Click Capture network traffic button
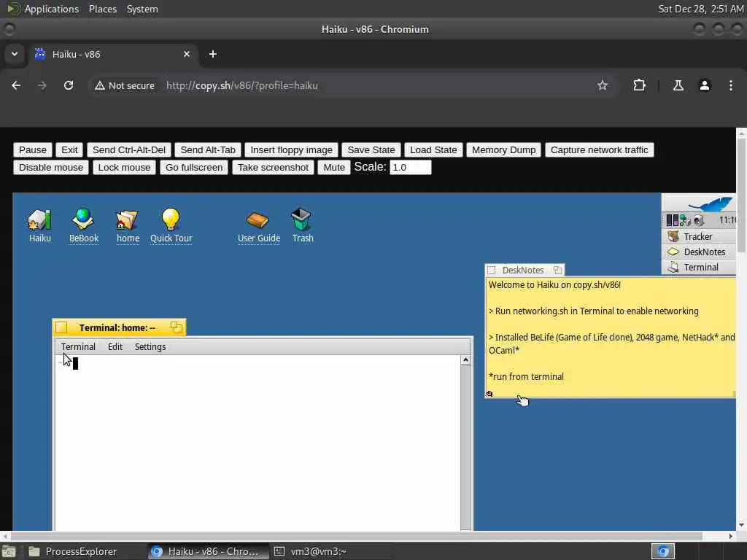Viewport: 747px width, 560px height. pos(600,150)
